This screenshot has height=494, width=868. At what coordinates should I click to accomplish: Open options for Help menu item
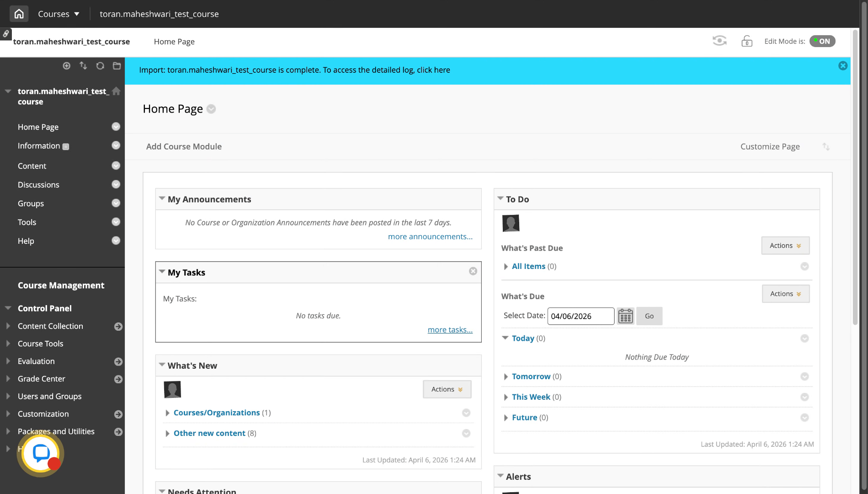pos(116,241)
